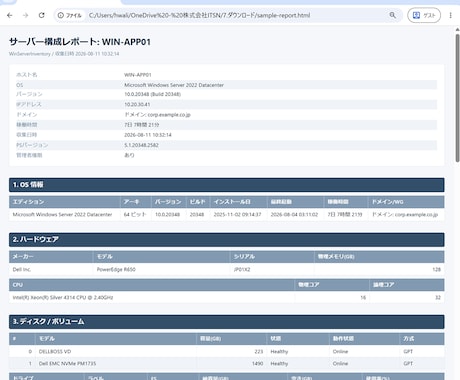460x380 pixels.
Task: Select the last boot 2026-08-04 03:11:02
Action: click(294, 214)
